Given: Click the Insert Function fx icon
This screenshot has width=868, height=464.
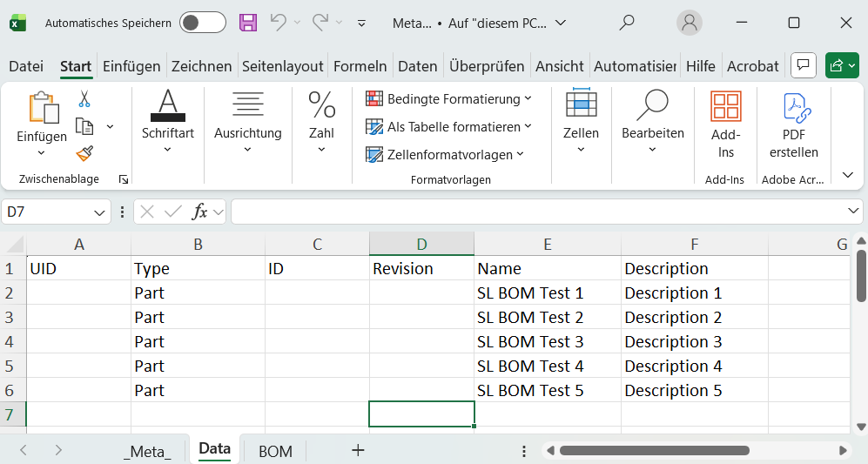Looking at the screenshot, I should [x=199, y=212].
